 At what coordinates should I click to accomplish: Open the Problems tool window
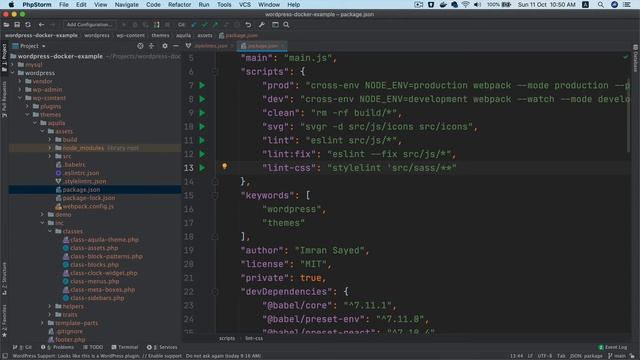coord(58,347)
